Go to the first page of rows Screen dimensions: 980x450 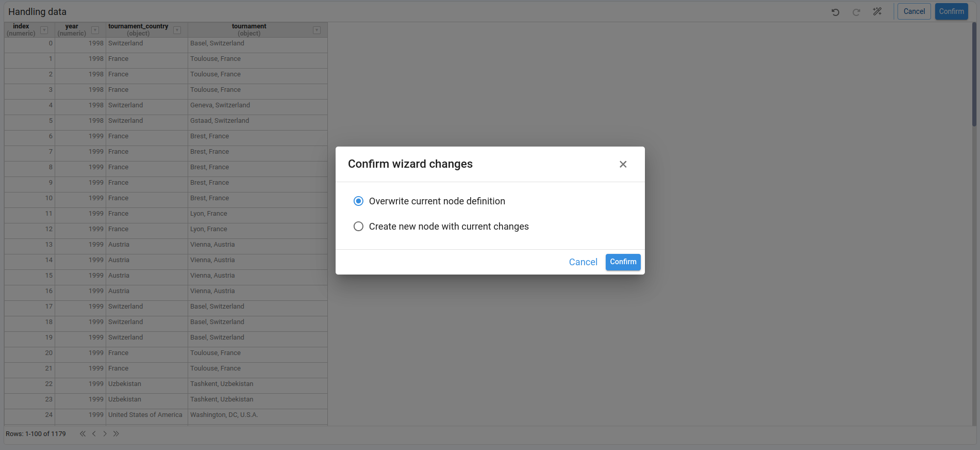82,433
